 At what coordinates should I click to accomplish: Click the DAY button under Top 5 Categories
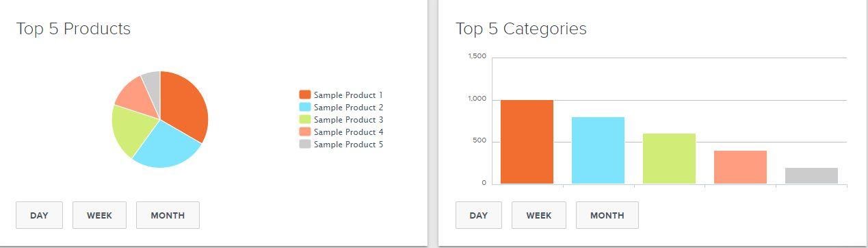pos(479,215)
